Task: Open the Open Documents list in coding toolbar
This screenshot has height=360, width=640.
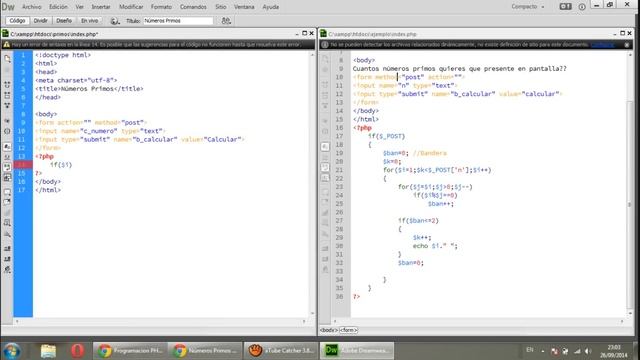Action: (7, 59)
